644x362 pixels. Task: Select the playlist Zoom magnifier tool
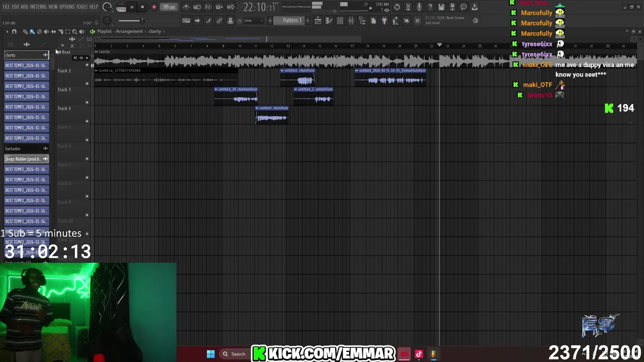pyautogui.click(x=74, y=32)
